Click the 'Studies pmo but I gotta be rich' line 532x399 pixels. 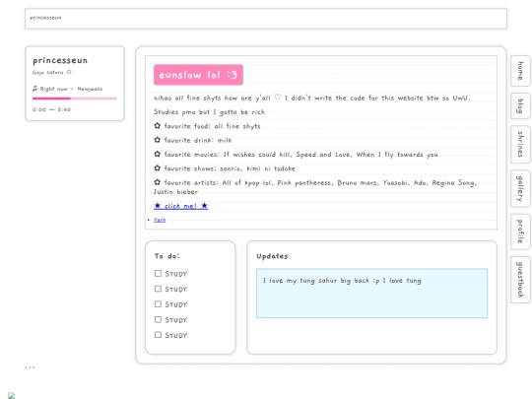pos(209,112)
